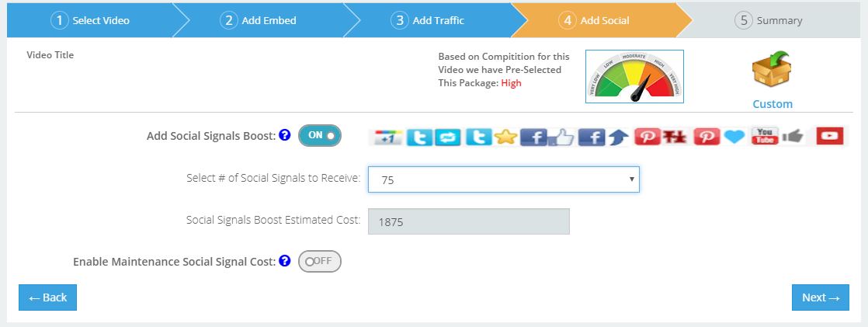Screen dimensions: 868x327
Task: Click the blue heart icon
Action: [x=734, y=137]
